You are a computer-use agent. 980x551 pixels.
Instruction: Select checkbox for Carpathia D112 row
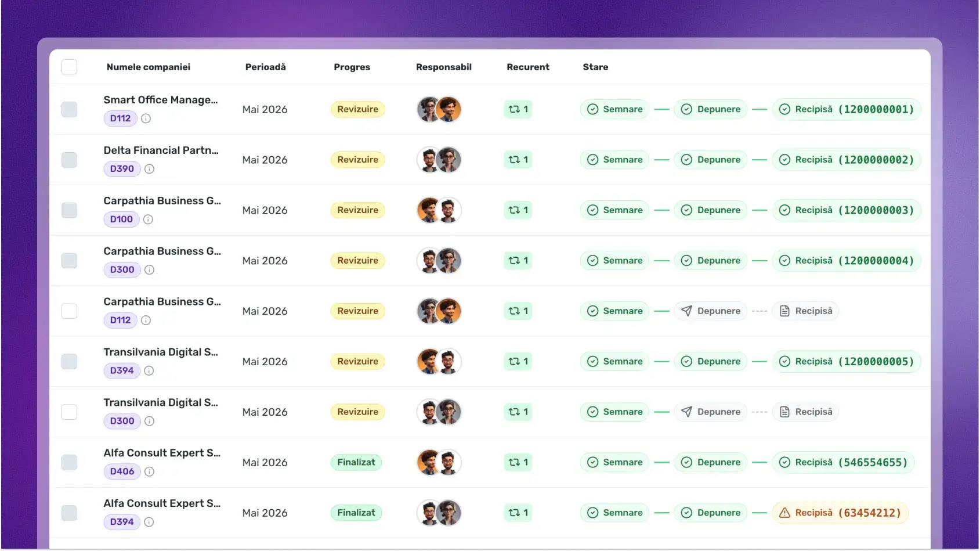pyautogui.click(x=69, y=311)
